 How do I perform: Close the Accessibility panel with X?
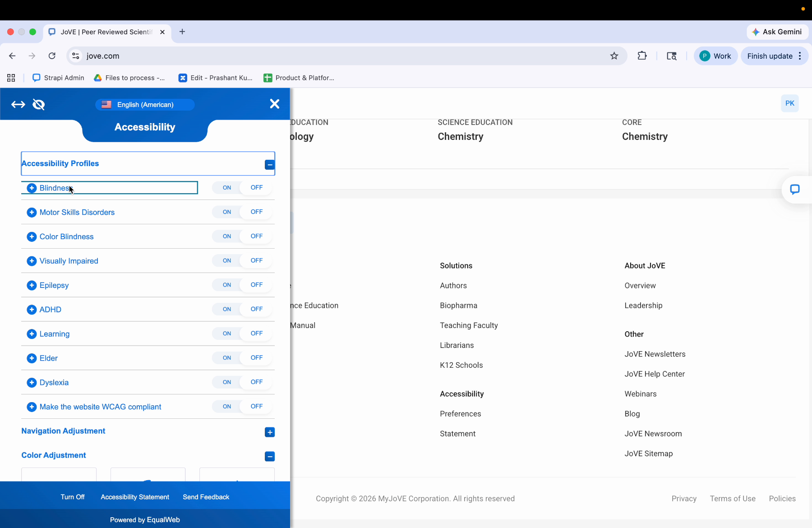[x=274, y=104]
